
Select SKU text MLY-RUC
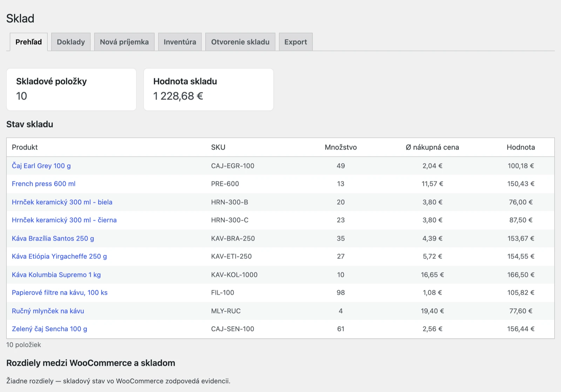tap(226, 311)
